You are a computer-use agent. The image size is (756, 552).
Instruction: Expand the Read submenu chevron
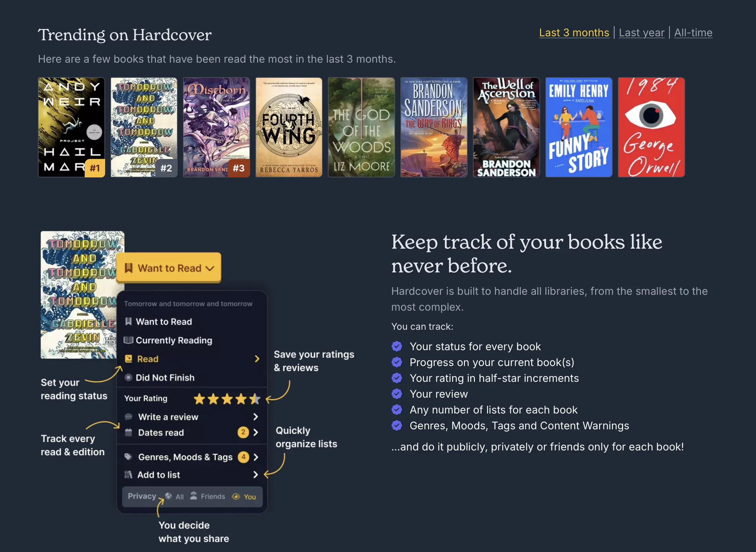point(257,359)
